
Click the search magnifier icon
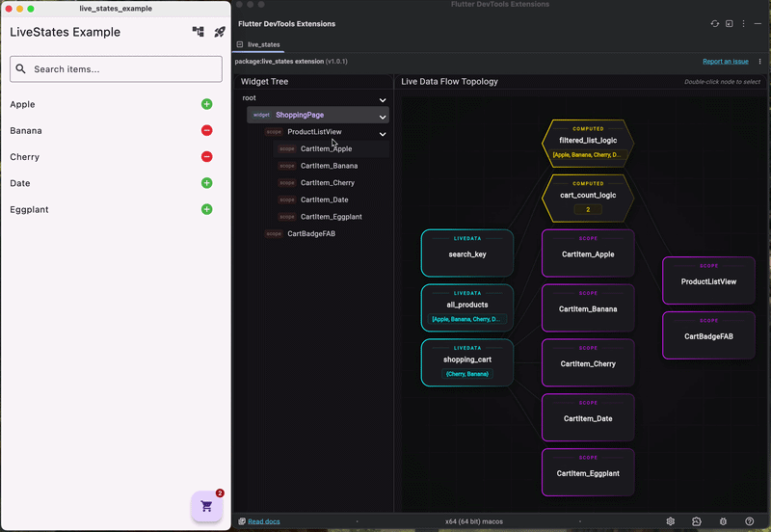(x=20, y=68)
